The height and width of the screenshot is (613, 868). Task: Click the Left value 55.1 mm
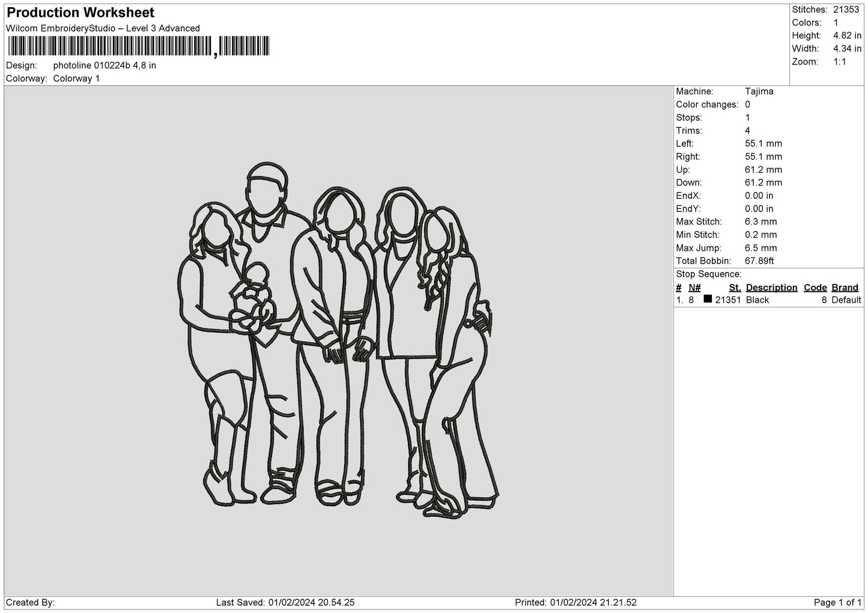(x=763, y=143)
